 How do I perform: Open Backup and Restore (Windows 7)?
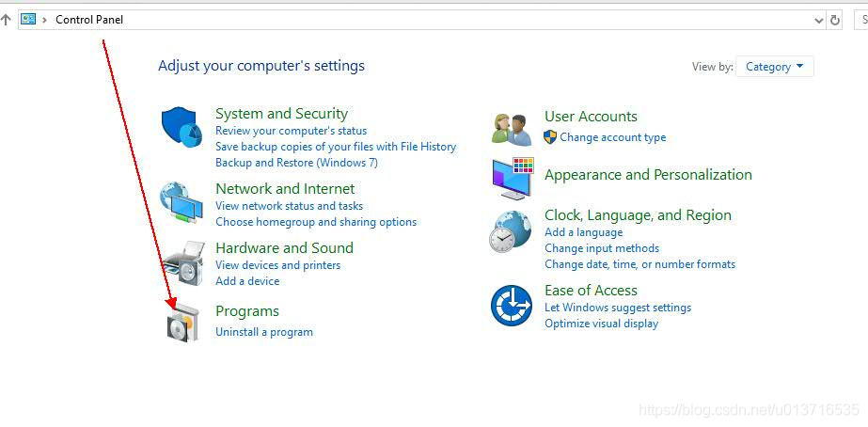296,163
